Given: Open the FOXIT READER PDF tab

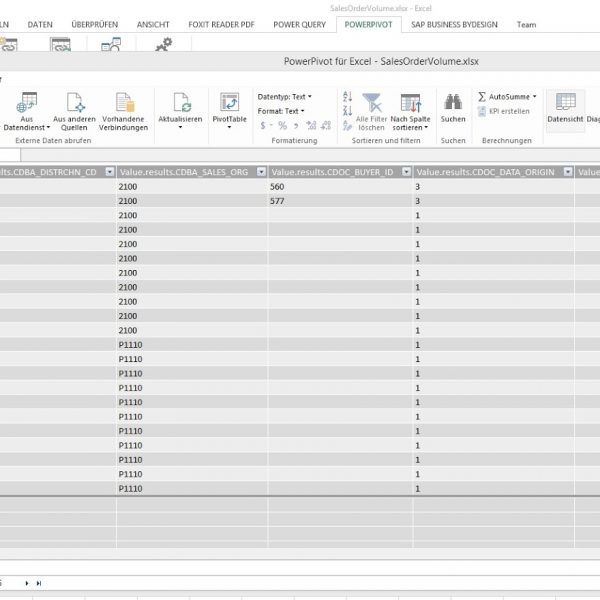Looking at the screenshot, I should click(x=220, y=24).
